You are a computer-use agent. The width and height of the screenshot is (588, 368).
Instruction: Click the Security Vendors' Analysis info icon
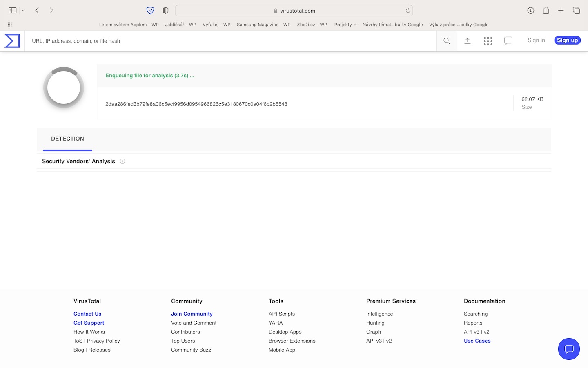(x=122, y=161)
